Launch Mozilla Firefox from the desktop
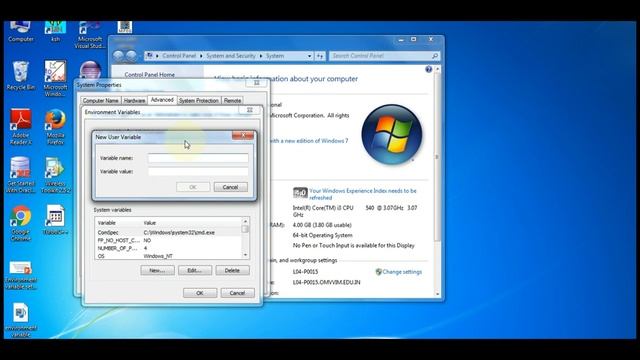The image size is (640, 360). tap(55, 127)
